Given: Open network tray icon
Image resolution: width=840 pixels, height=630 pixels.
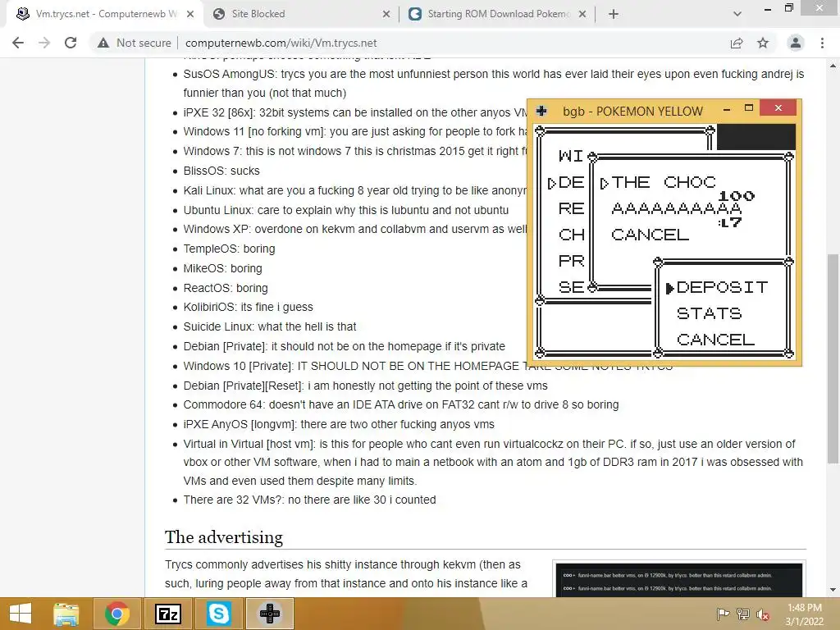Looking at the screenshot, I should [x=743, y=614].
